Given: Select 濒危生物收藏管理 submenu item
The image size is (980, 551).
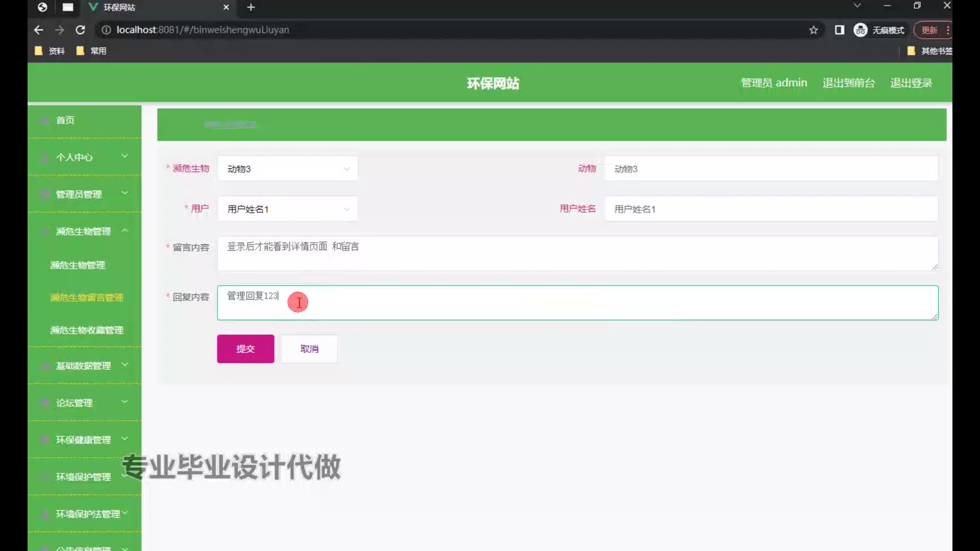Looking at the screenshot, I should (x=86, y=330).
